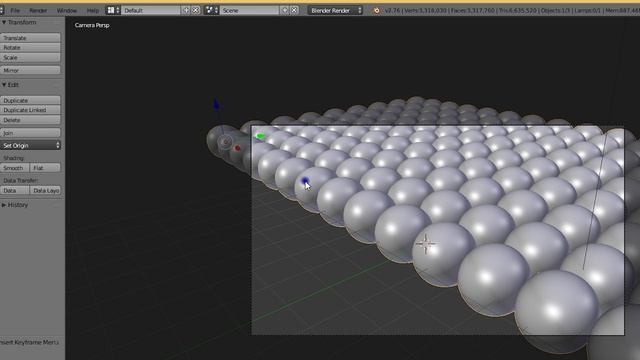Click the screen layout browse icon
The width and height of the screenshot is (640, 360).
[113, 10]
